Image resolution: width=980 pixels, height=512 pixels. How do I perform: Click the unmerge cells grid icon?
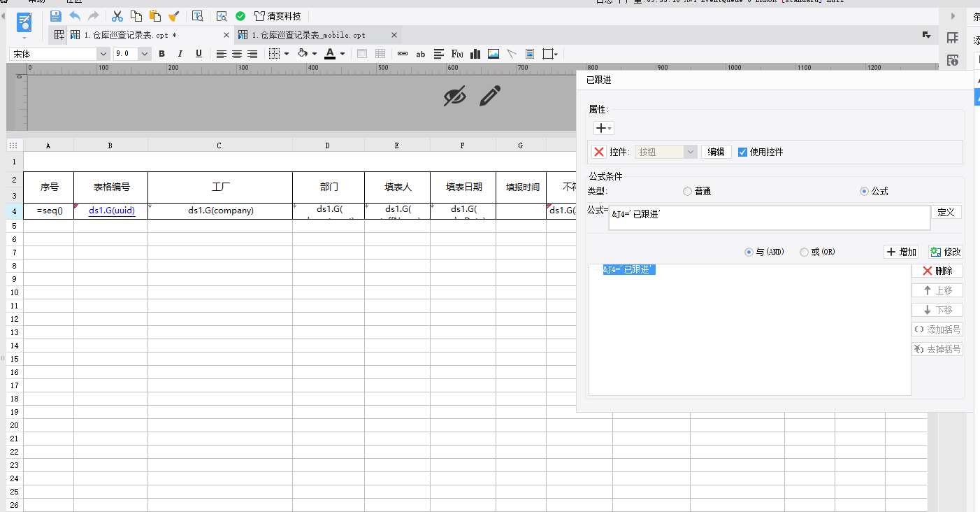click(x=380, y=54)
